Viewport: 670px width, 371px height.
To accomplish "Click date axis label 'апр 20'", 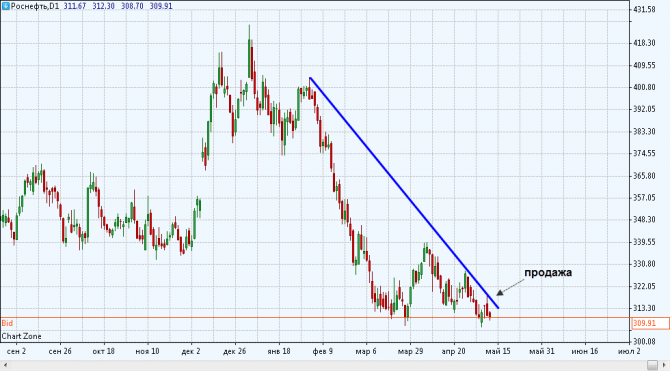I will coord(453,351).
